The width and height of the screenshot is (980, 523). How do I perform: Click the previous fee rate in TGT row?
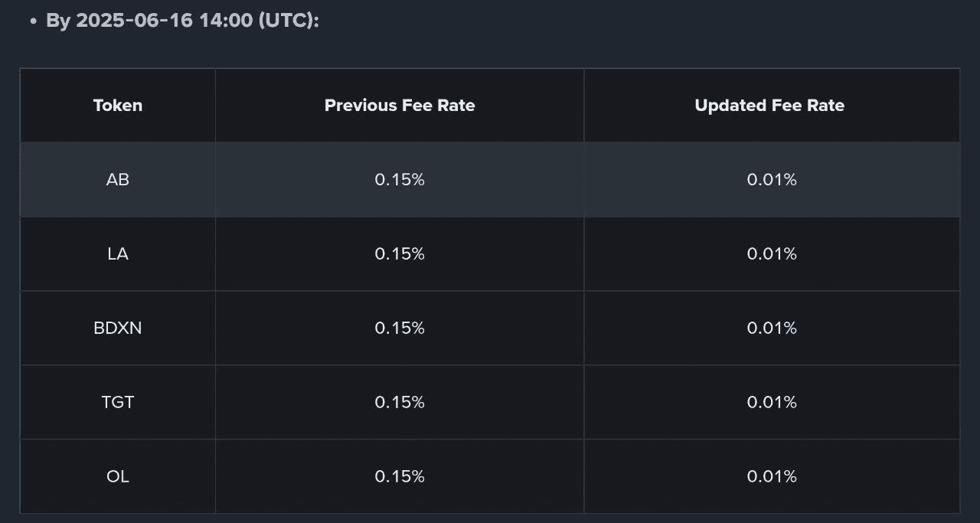(400, 403)
